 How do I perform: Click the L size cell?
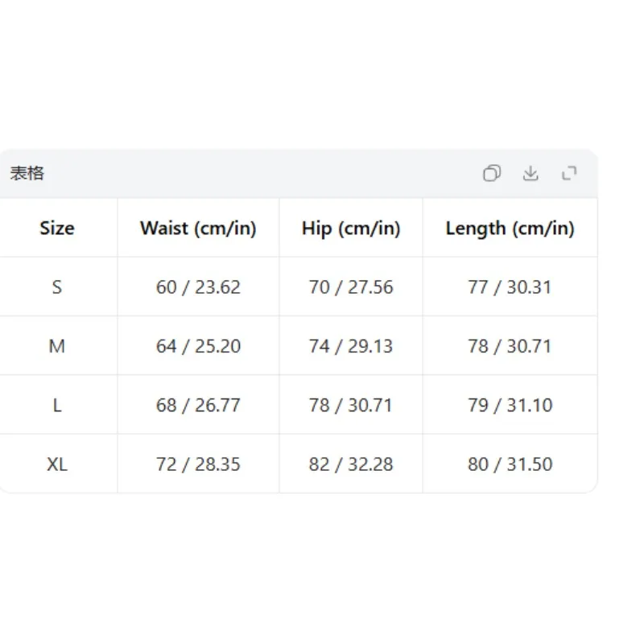point(57,405)
